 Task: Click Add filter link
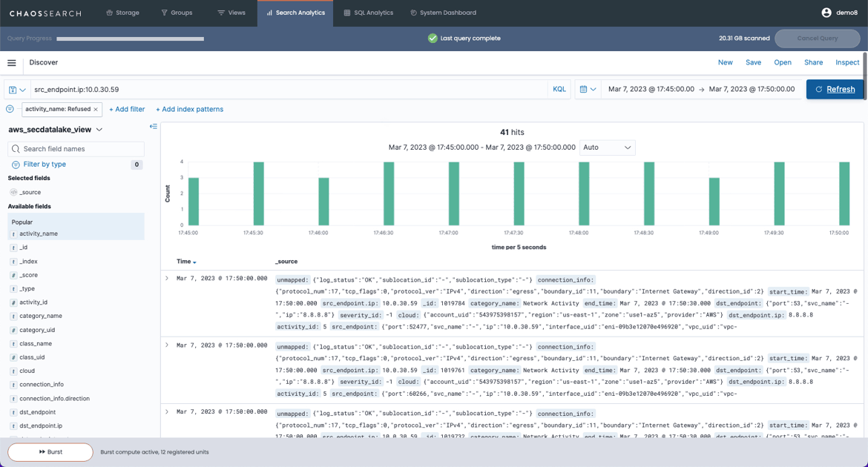(127, 110)
